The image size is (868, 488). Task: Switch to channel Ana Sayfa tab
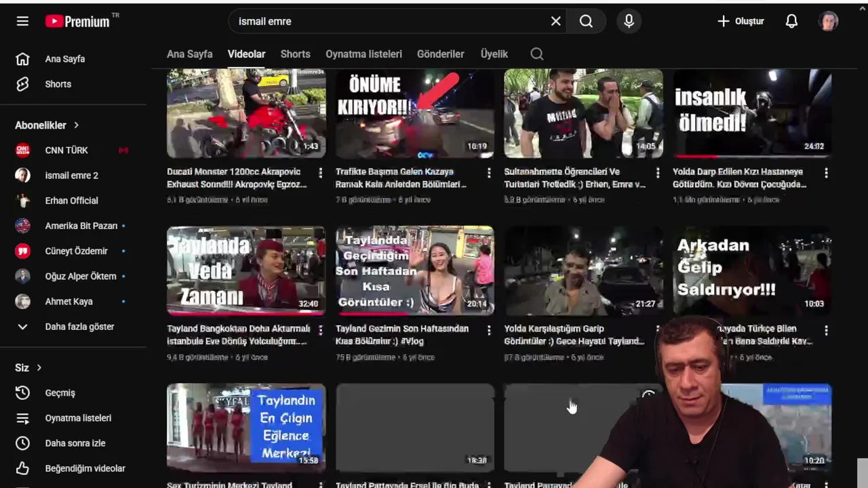[190, 54]
